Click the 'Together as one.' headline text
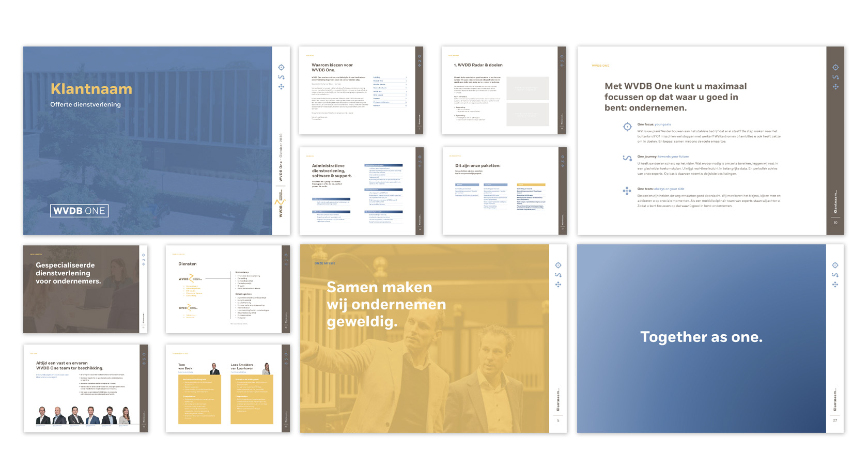The height and width of the screenshot is (469, 868). click(701, 337)
